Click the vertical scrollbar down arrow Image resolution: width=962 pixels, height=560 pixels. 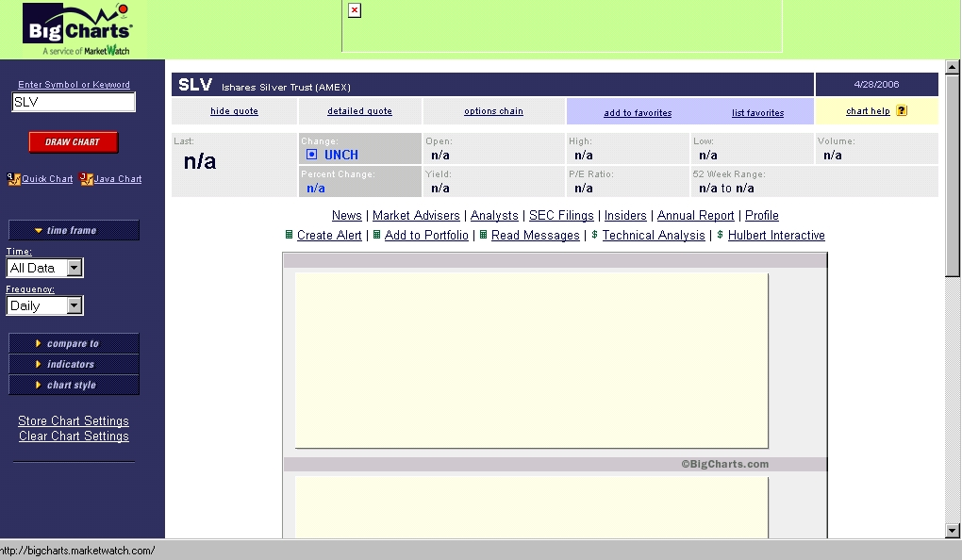953,531
